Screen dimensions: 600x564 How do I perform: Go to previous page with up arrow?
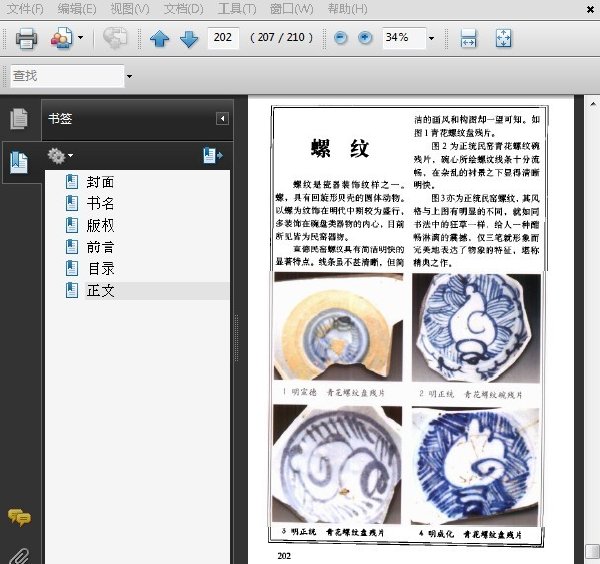pos(160,38)
